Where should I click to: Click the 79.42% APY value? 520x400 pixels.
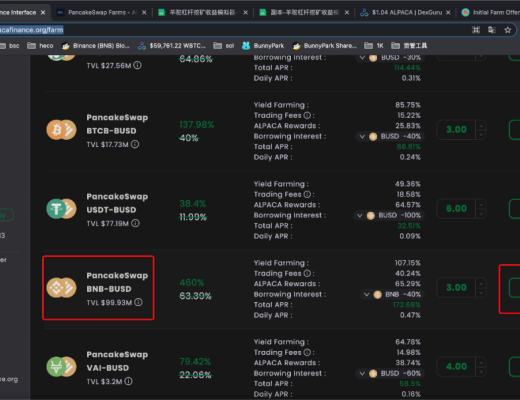point(195,361)
